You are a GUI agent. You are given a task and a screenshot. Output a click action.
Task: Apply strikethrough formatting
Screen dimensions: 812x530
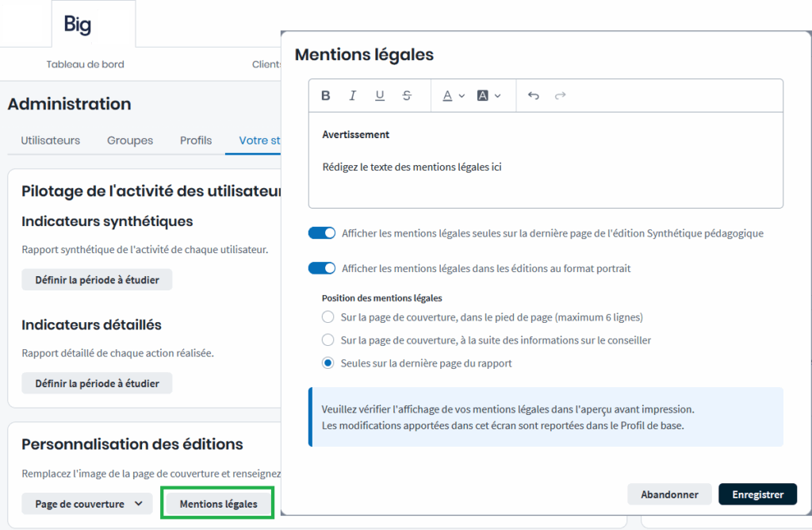(407, 96)
